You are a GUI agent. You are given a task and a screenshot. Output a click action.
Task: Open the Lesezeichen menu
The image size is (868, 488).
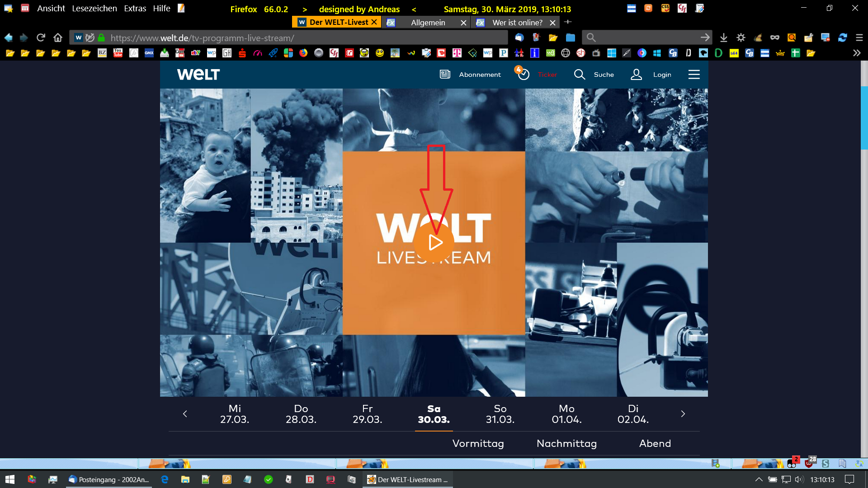pyautogui.click(x=94, y=8)
